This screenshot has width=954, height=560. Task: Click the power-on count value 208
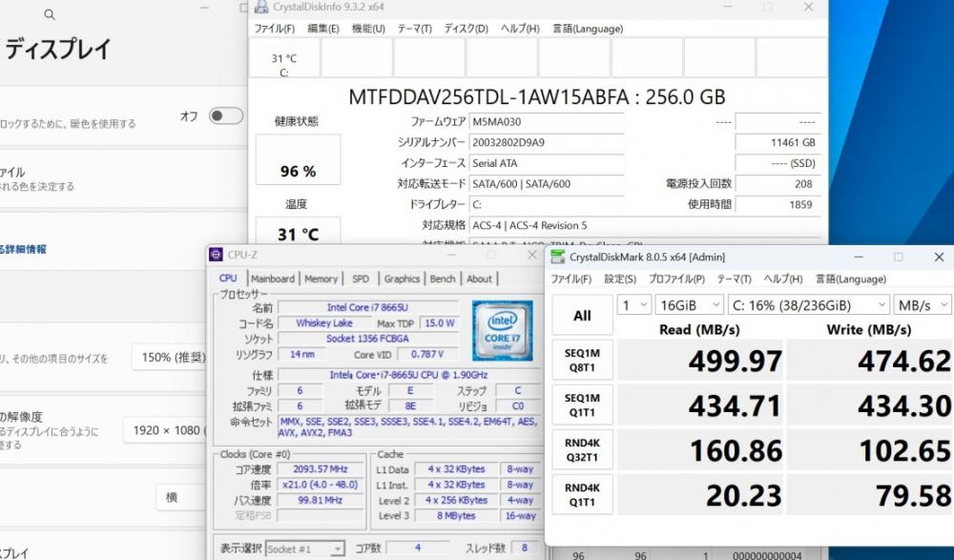(778, 184)
